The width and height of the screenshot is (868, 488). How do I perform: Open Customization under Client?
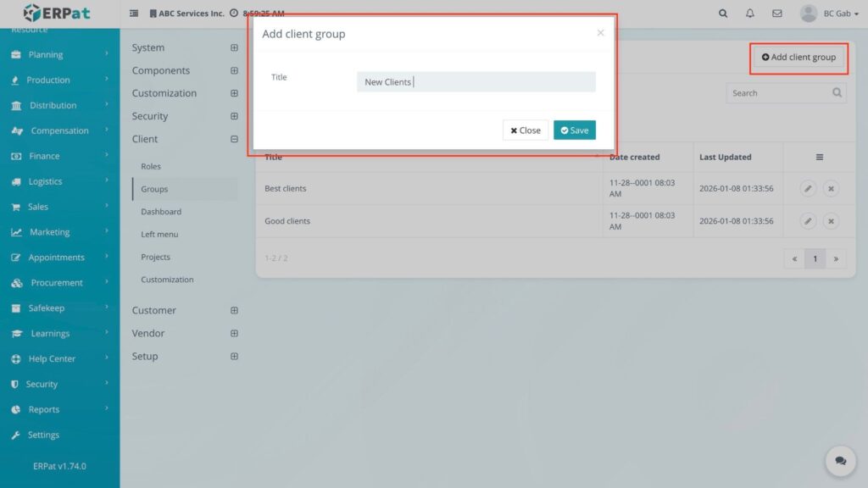167,280
